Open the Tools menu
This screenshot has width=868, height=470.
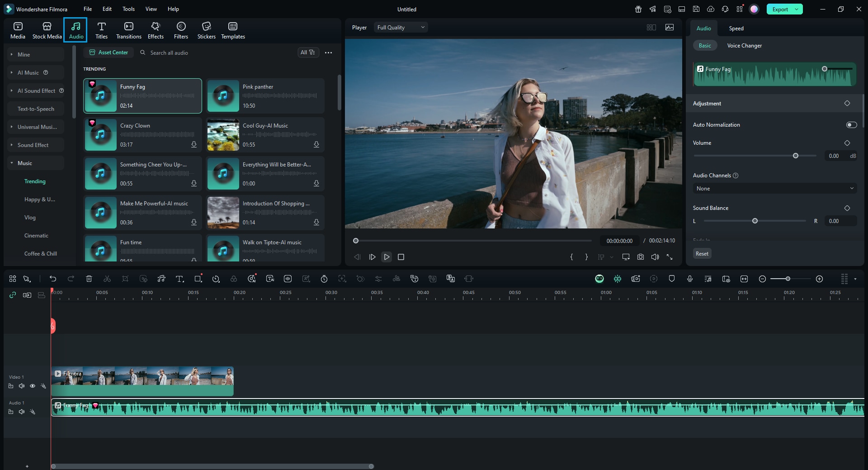(128, 9)
